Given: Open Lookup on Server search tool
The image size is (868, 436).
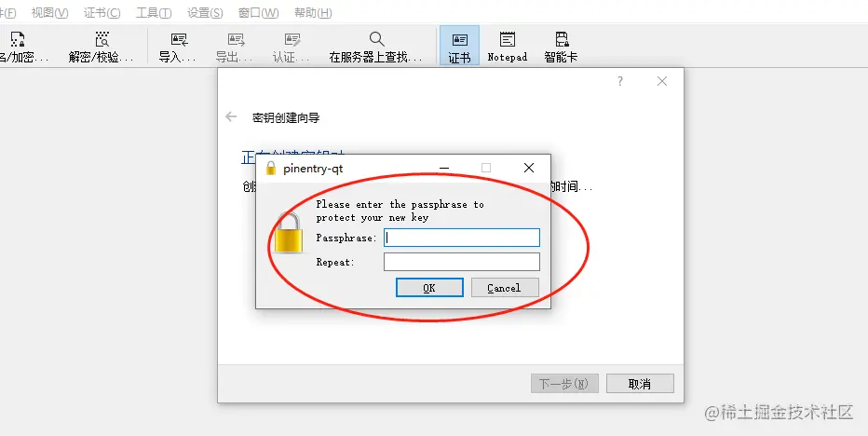Looking at the screenshot, I should 376,47.
